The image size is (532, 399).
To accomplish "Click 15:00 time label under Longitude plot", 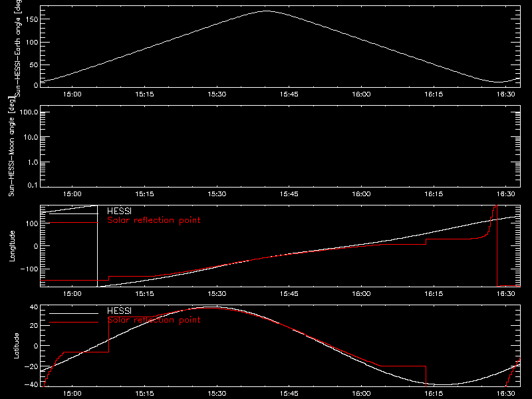I will pyautogui.click(x=72, y=294).
